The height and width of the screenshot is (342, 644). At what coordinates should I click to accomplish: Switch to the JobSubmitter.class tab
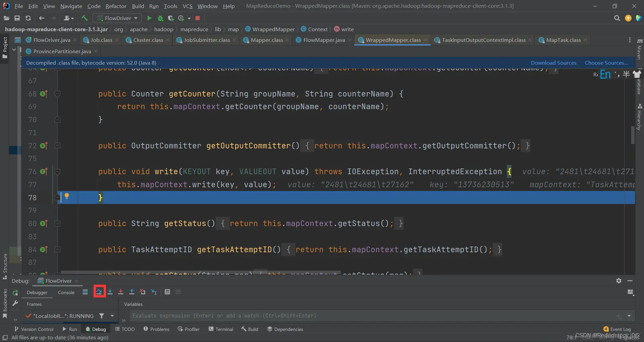[x=207, y=40]
